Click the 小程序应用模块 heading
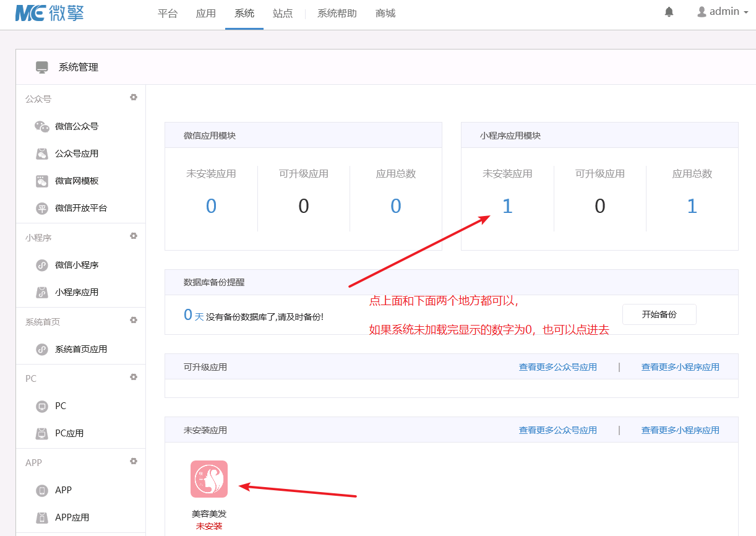The width and height of the screenshot is (756, 536). (510, 135)
